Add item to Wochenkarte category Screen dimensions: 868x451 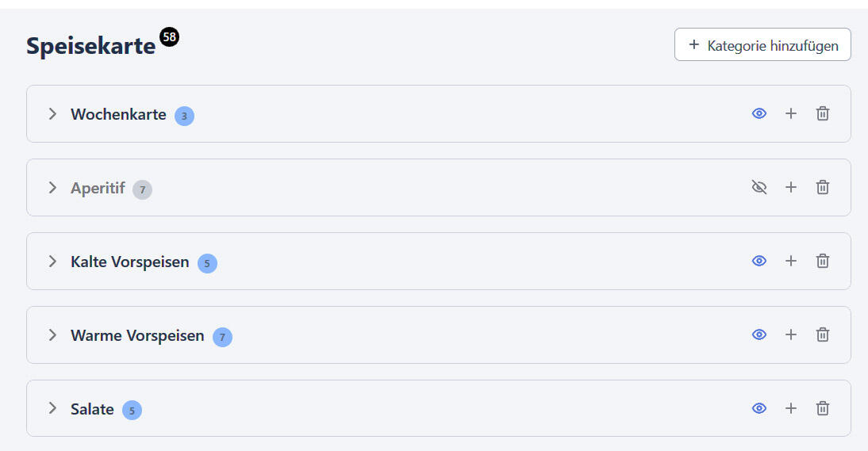[x=790, y=114]
